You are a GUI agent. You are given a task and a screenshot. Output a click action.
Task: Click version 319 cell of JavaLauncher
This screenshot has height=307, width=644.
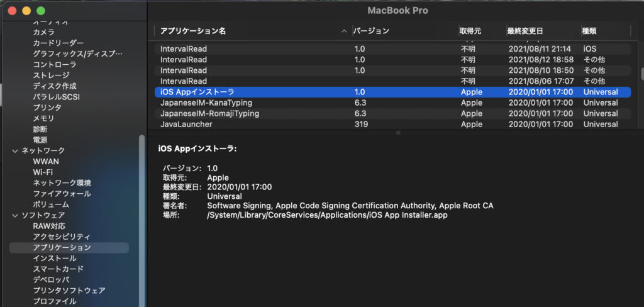pos(362,124)
